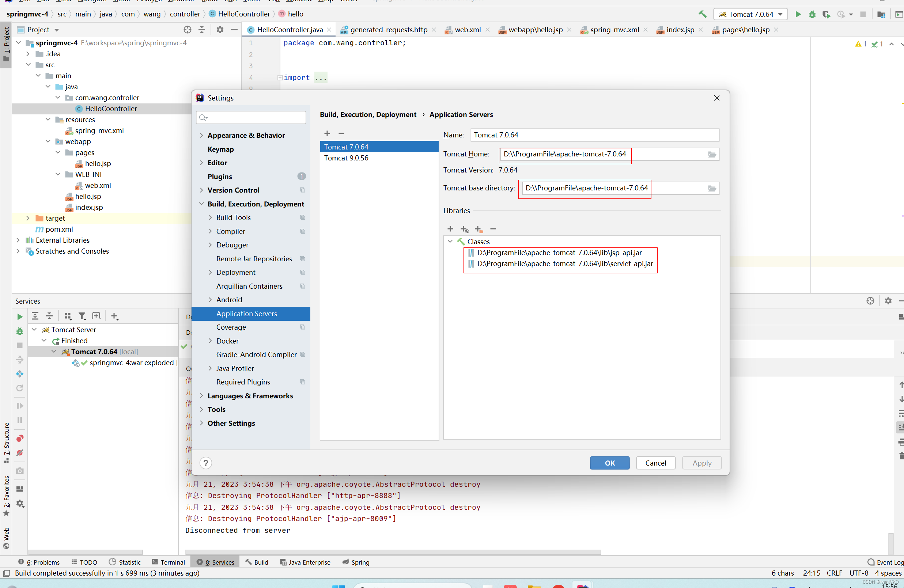Open the Project panel gear options
The image size is (904, 588).
tap(220, 30)
